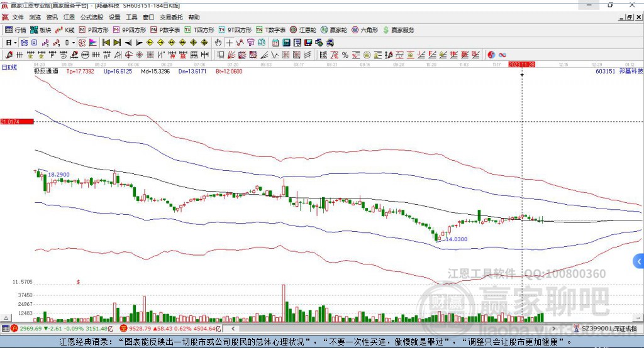Click the 14.0300 low price label
Viewport: 644px width, 348px height.
(x=457, y=239)
